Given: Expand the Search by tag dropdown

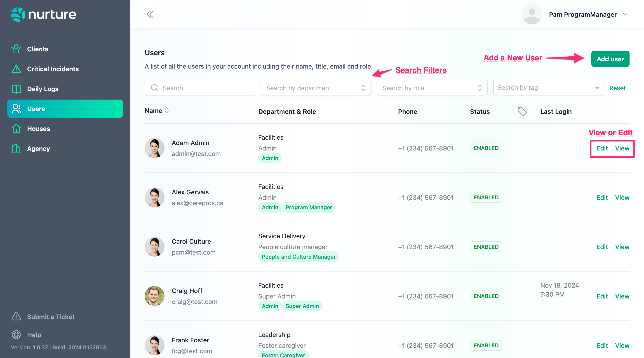Looking at the screenshot, I should (548, 88).
